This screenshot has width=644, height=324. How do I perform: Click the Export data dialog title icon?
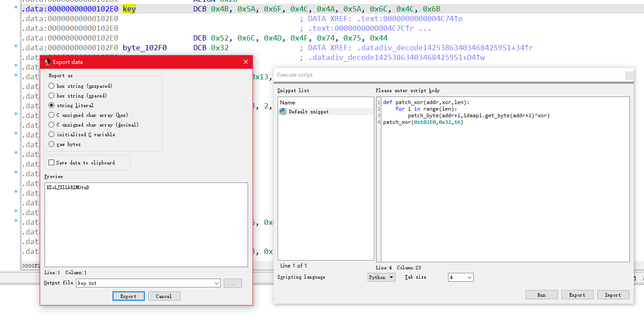(47, 62)
